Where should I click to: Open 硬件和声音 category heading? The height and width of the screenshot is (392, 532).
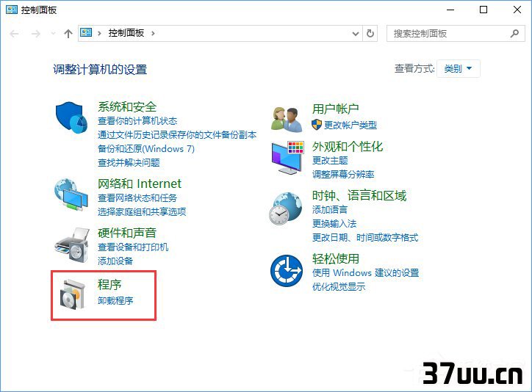127,233
